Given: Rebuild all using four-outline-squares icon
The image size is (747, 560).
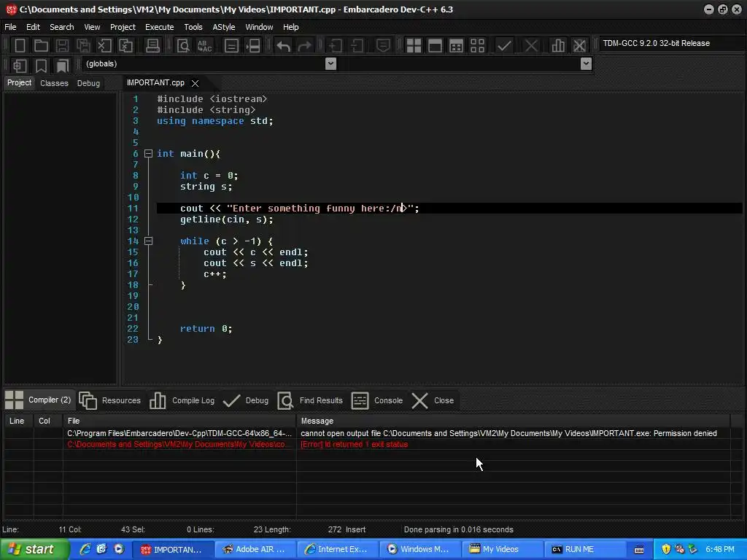Looking at the screenshot, I should point(477,46).
